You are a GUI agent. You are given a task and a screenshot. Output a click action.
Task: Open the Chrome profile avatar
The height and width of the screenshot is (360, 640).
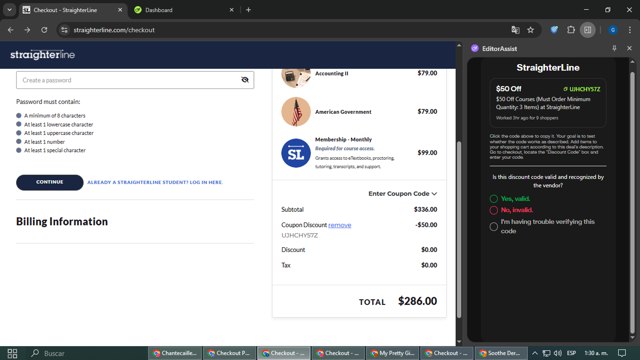click(613, 30)
